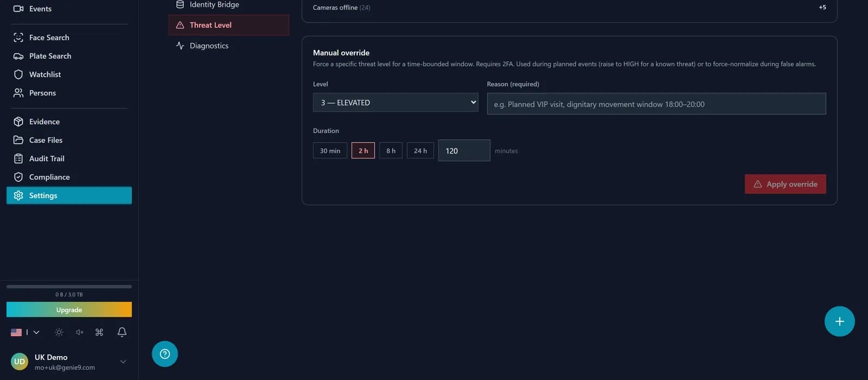Click the help question mark button

point(165,354)
